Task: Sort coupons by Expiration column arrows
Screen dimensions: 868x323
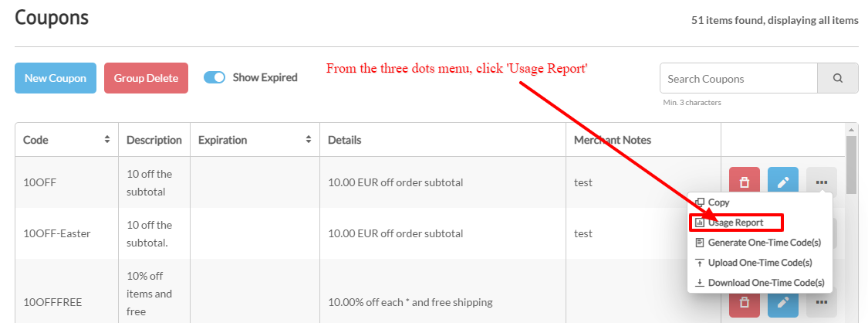Action: pyautogui.click(x=309, y=140)
